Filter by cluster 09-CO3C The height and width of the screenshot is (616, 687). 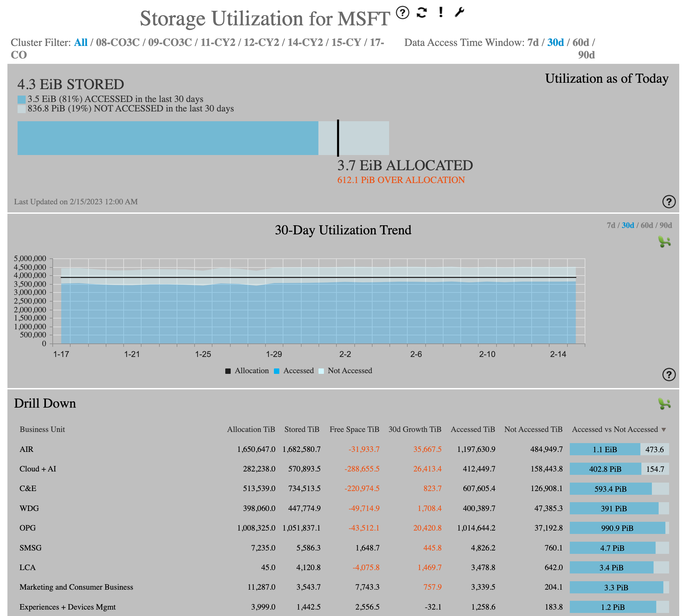coord(170,42)
